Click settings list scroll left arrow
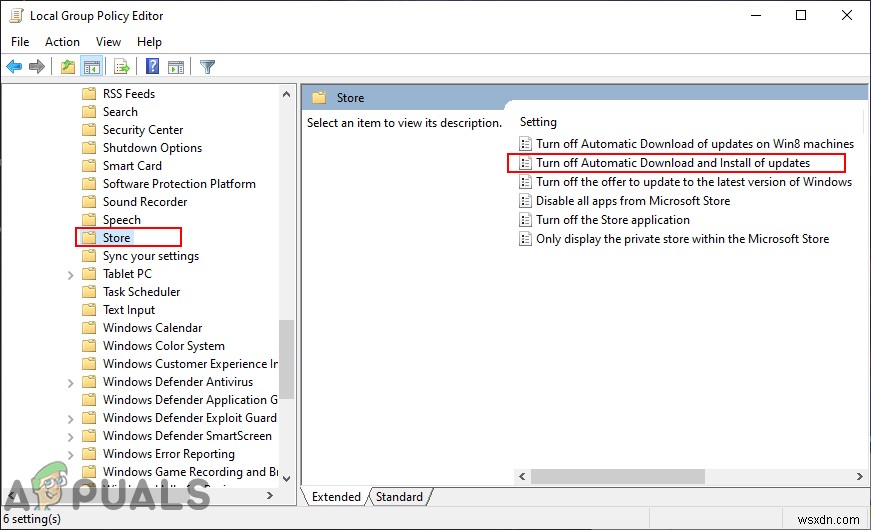The image size is (871, 530). [x=522, y=476]
